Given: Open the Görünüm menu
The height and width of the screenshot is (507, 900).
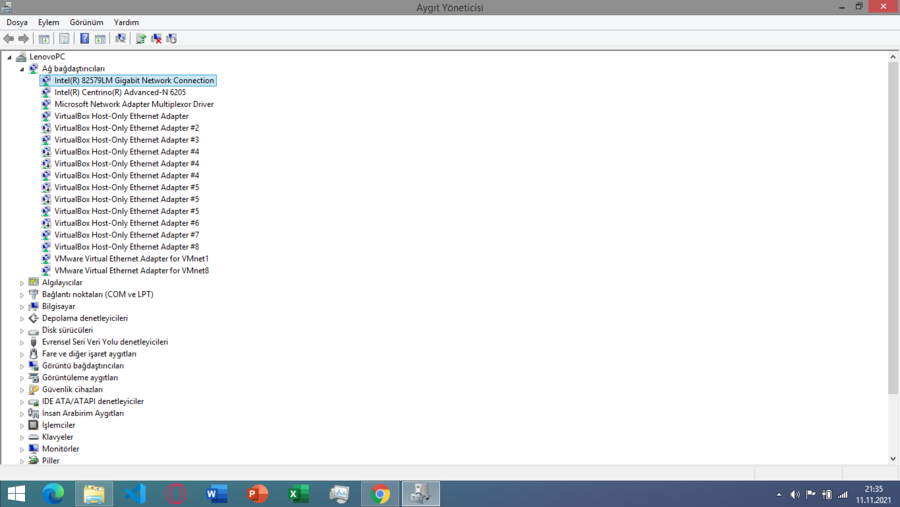Looking at the screenshot, I should point(86,22).
